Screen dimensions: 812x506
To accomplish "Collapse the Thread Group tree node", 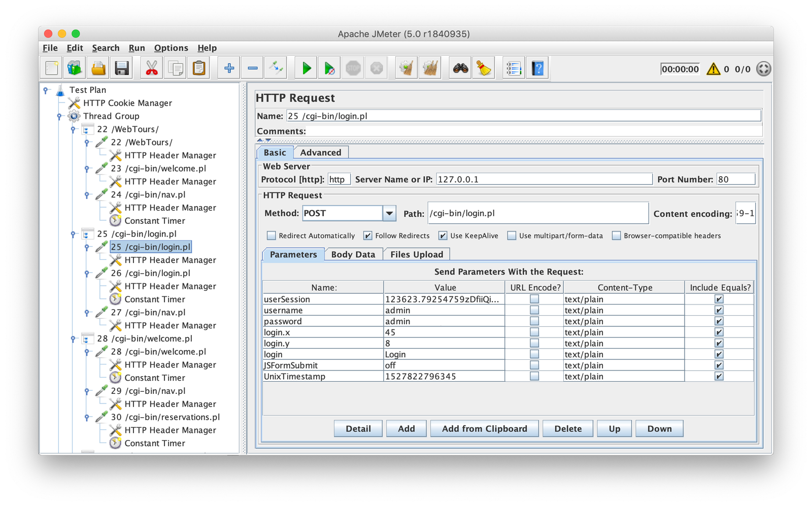I will click(59, 116).
